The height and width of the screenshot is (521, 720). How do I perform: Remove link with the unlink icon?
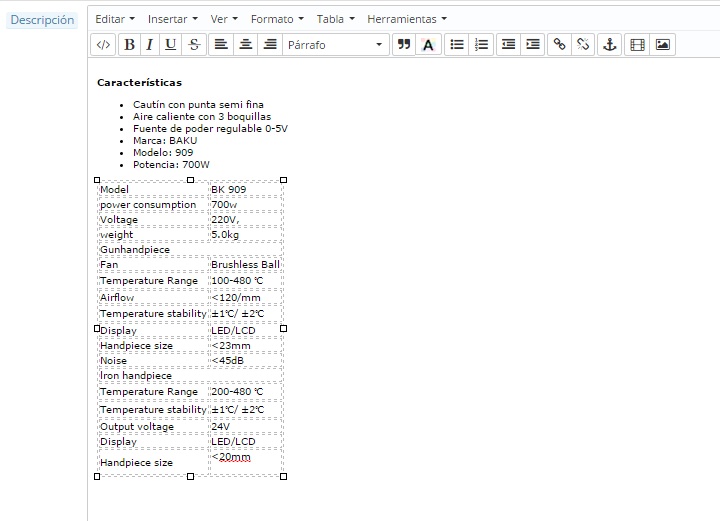[x=583, y=45]
